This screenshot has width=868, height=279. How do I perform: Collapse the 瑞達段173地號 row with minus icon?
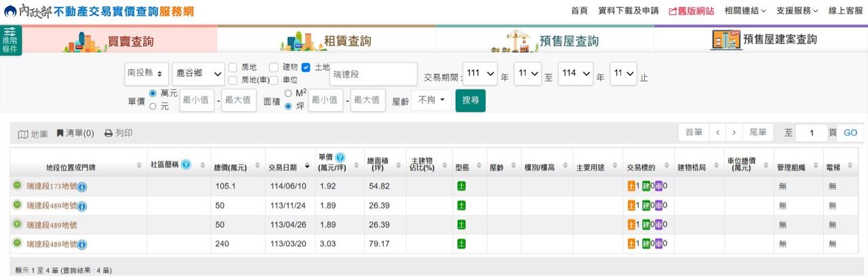[x=17, y=186]
